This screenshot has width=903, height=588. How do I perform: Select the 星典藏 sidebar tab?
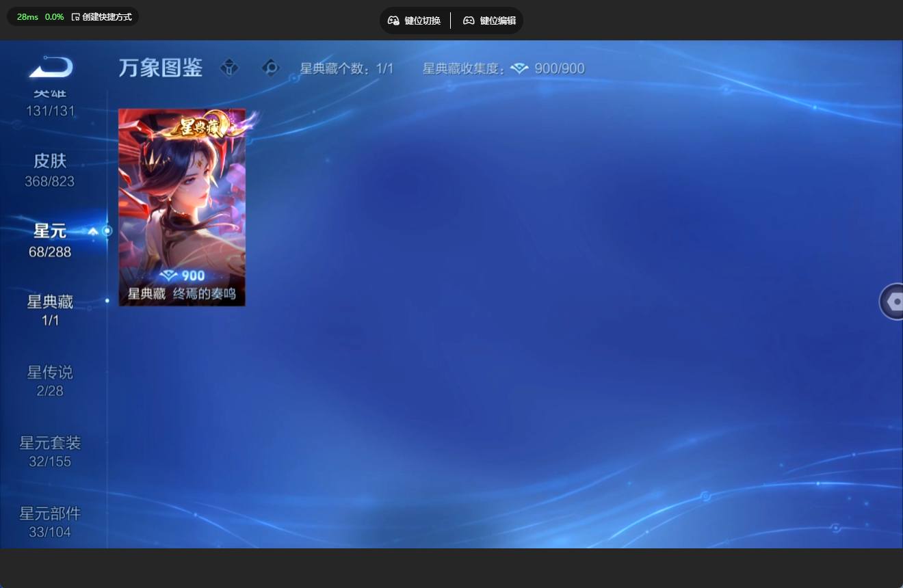pyautogui.click(x=50, y=310)
